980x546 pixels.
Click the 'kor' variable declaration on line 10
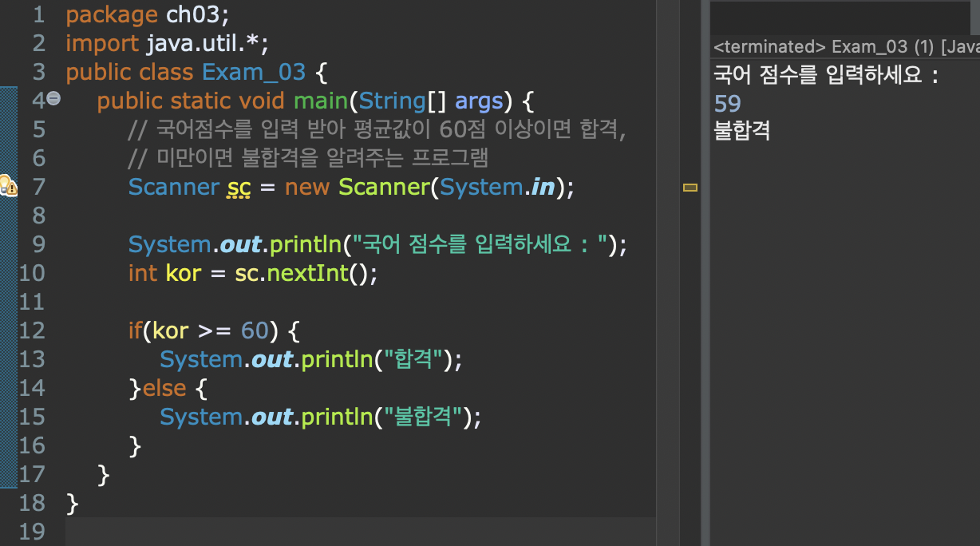[x=184, y=273]
